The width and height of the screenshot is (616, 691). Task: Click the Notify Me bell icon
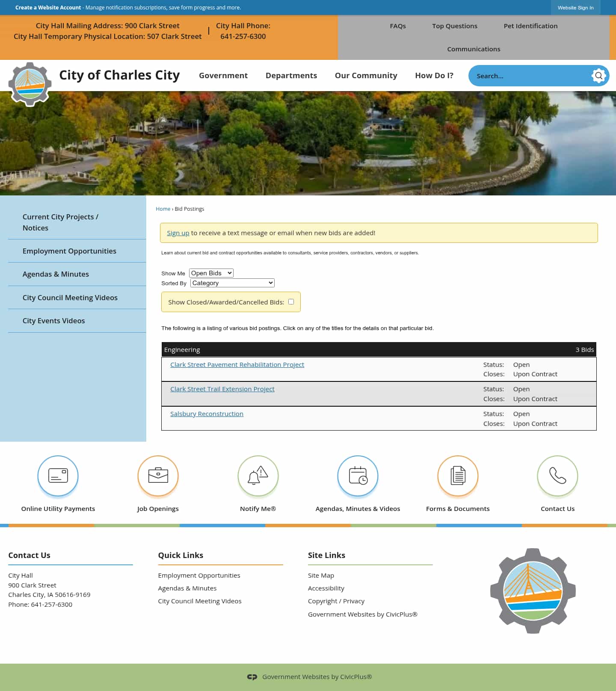258,475
